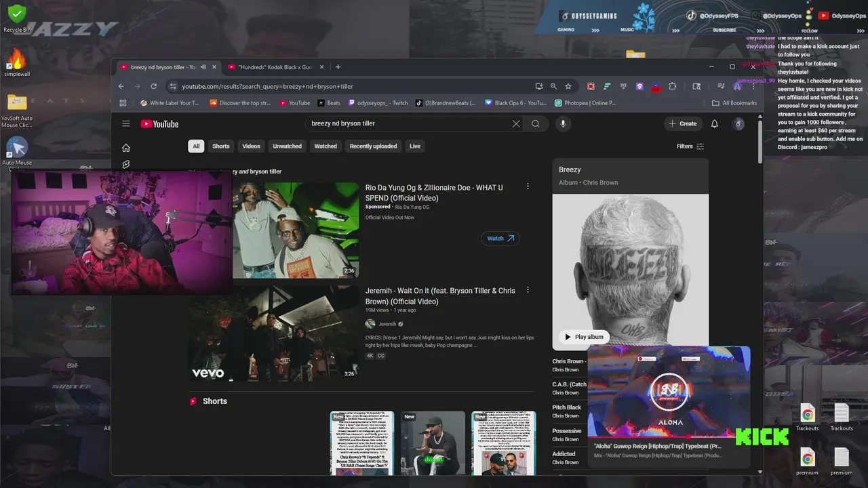Open Chrome media control icon

click(x=720, y=86)
